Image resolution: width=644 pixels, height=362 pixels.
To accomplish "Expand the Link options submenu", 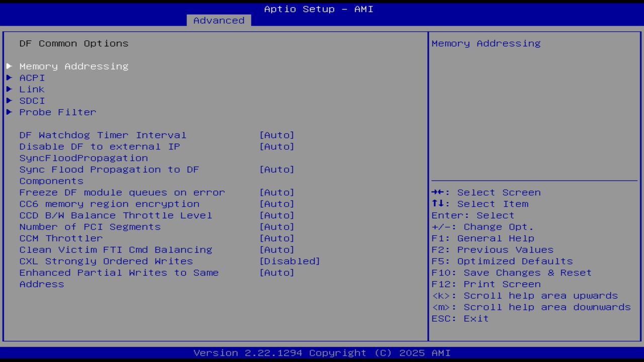I will [x=32, y=89].
